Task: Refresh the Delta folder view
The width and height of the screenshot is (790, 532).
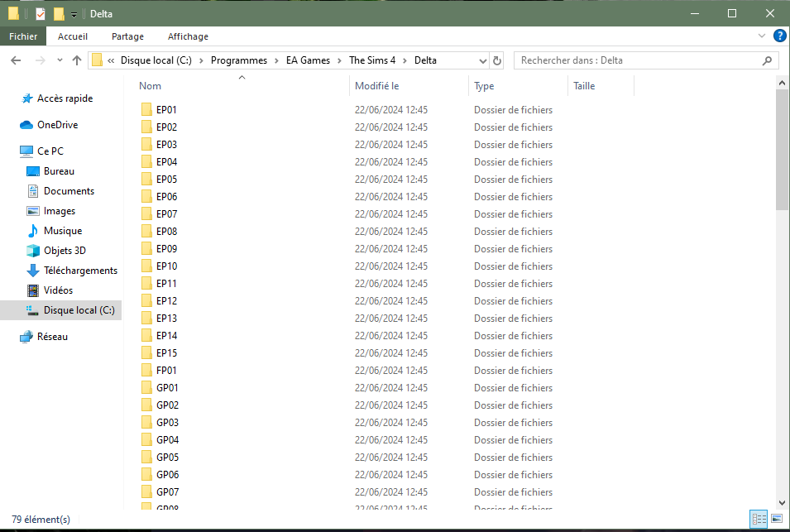Action: coord(497,60)
